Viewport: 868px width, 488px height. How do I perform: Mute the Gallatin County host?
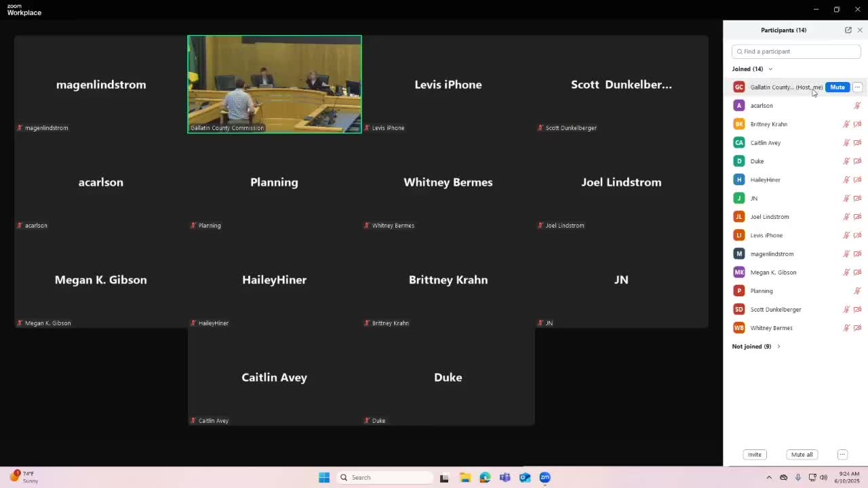click(837, 87)
